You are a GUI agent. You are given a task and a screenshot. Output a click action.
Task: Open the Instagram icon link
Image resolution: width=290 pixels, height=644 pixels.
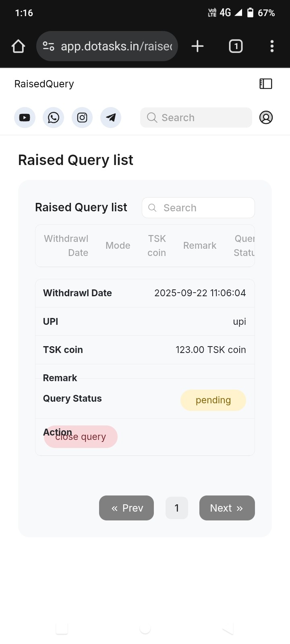(x=82, y=118)
